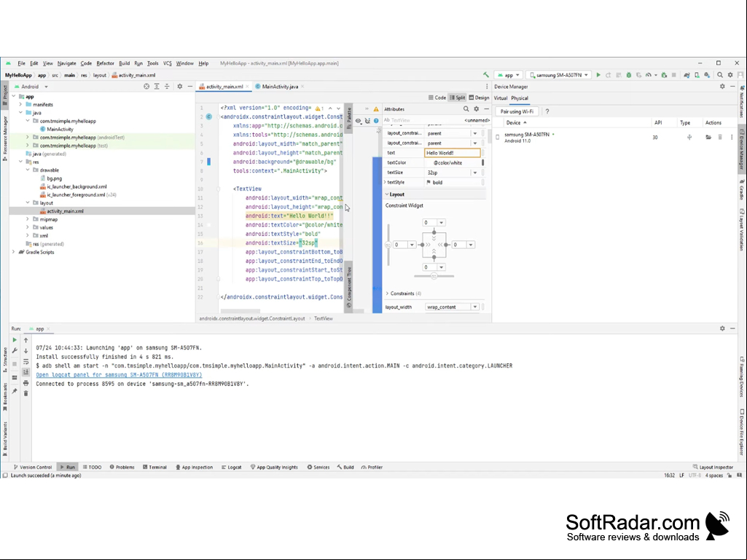The image size is (747, 560).
Task: Open the more actions menu for samsung device
Action: click(732, 137)
